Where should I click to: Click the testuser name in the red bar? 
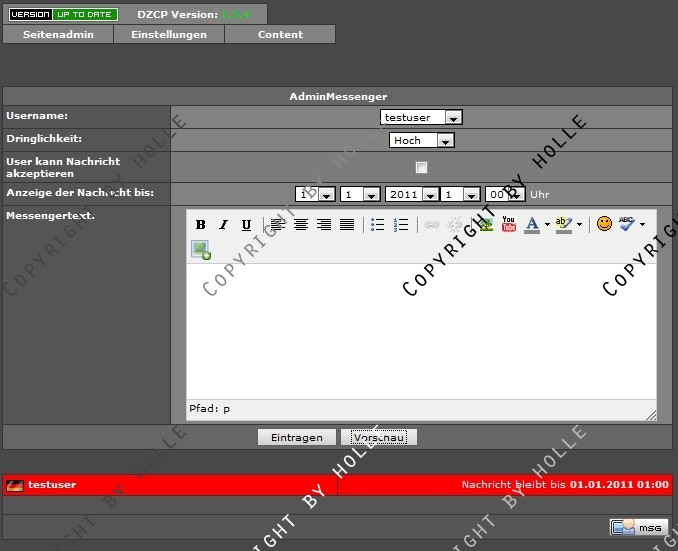pyautogui.click(x=52, y=485)
